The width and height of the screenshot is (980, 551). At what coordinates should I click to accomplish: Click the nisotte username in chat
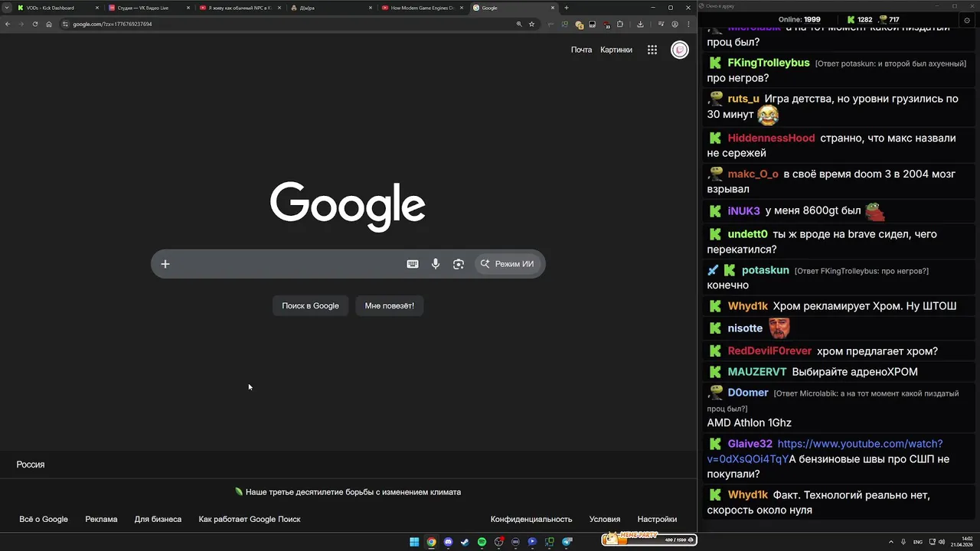[x=745, y=328]
